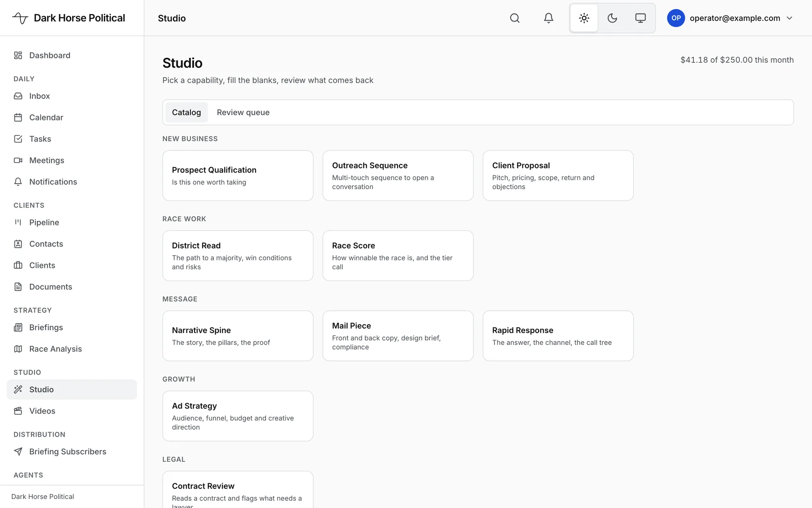Viewport: 812px width, 508px height.
Task: Click the Calendar icon in the sidebar
Action: [18, 117]
